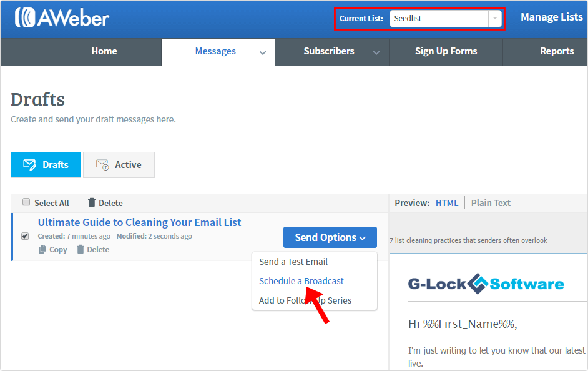Copy the draft using its Copy icon
Viewport: 588px width, 371px height.
(41, 249)
